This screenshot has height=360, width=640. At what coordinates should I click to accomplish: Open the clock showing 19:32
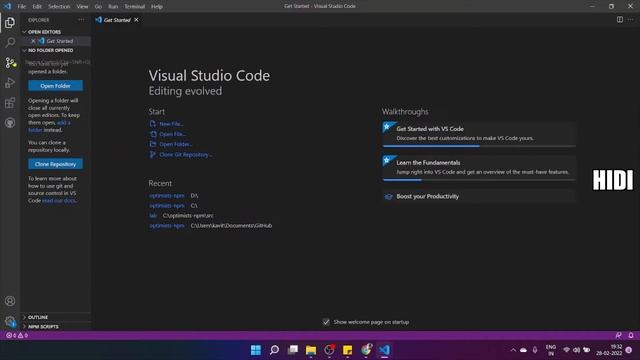(609, 350)
